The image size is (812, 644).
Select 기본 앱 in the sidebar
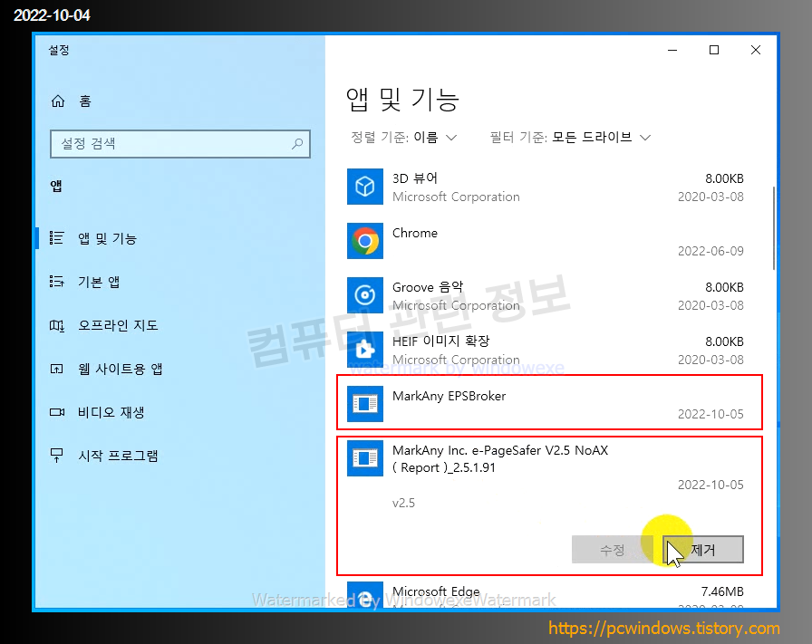point(99,282)
